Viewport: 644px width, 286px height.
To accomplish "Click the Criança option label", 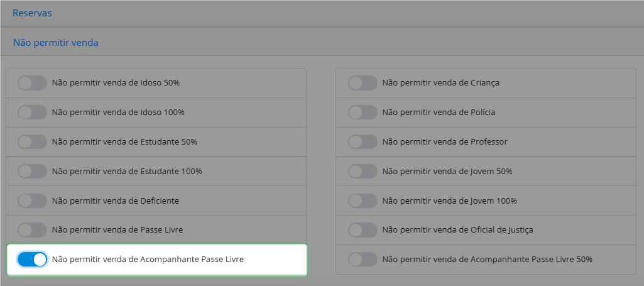I will tap(441, 83).
